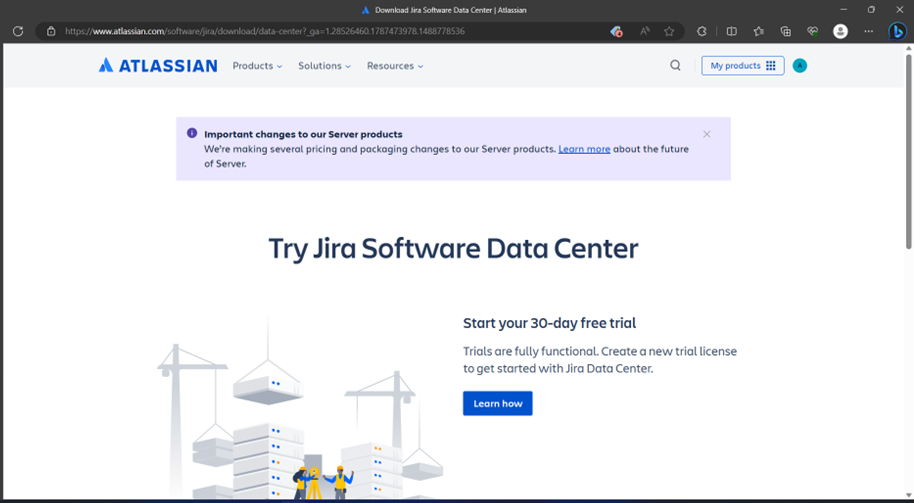View site information via the lock icon
The image size is (914, 503).
pos(51,31)
